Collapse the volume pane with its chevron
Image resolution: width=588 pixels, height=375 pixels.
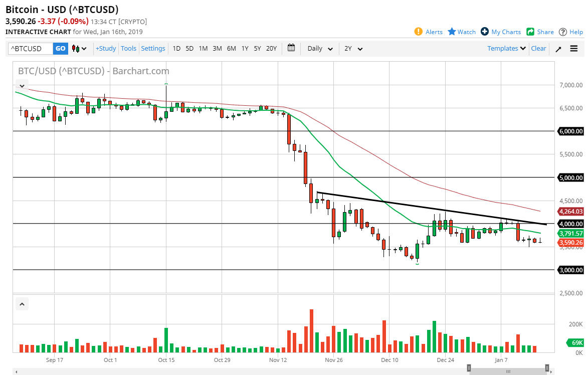pos(22,304)
